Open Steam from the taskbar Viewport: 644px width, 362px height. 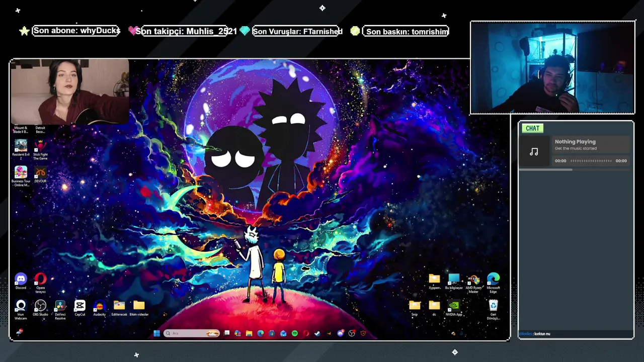click(x=317, y=333)
